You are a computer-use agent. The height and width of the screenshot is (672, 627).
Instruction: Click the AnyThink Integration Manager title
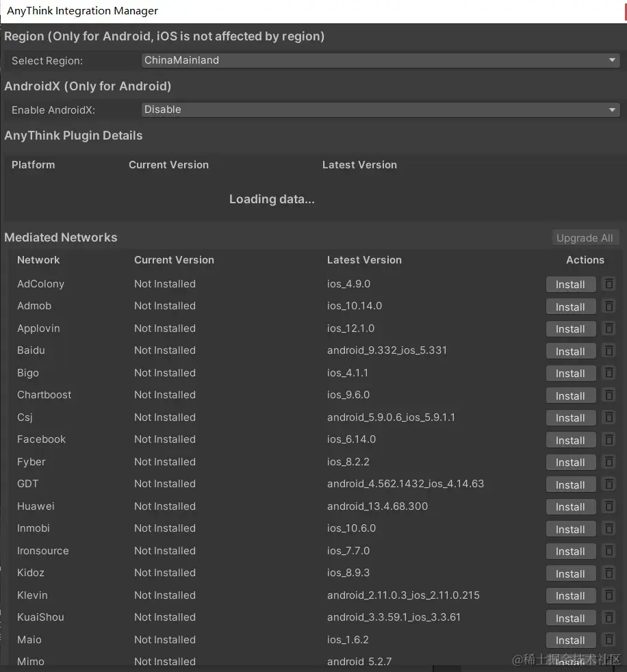click(82, 11)
